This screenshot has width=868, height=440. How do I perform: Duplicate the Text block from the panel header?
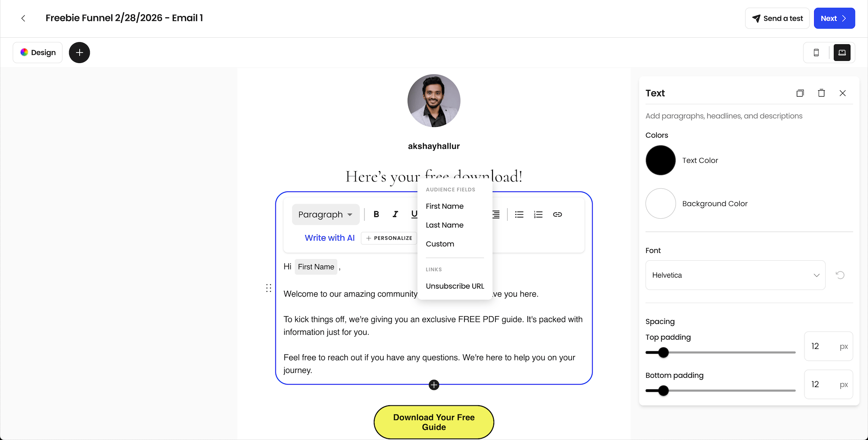tap(800, 93)
